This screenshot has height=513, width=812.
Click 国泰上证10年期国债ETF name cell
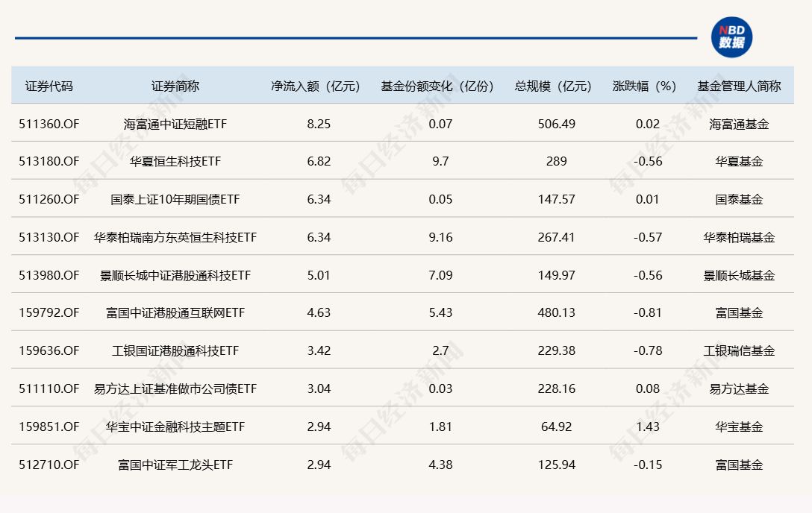click(175, 199)
